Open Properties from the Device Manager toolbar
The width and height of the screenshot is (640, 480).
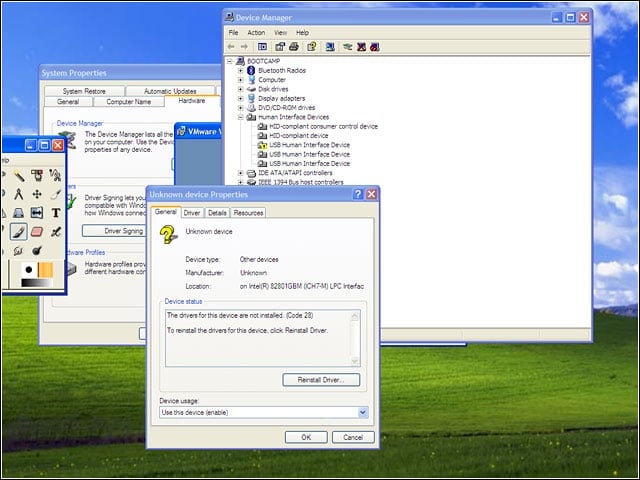(280, 47)
